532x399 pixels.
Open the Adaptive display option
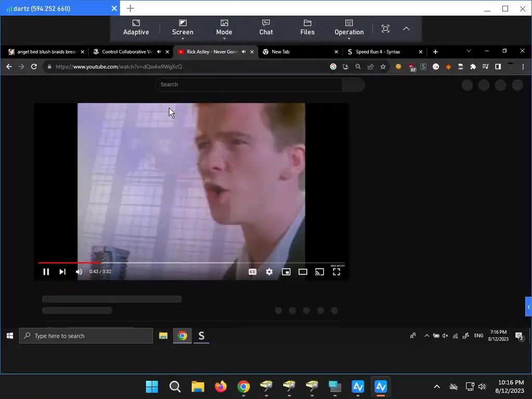pos(136,28)
